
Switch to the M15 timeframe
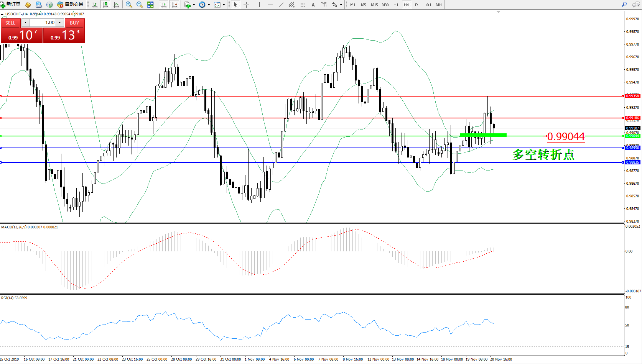(374, 5)
